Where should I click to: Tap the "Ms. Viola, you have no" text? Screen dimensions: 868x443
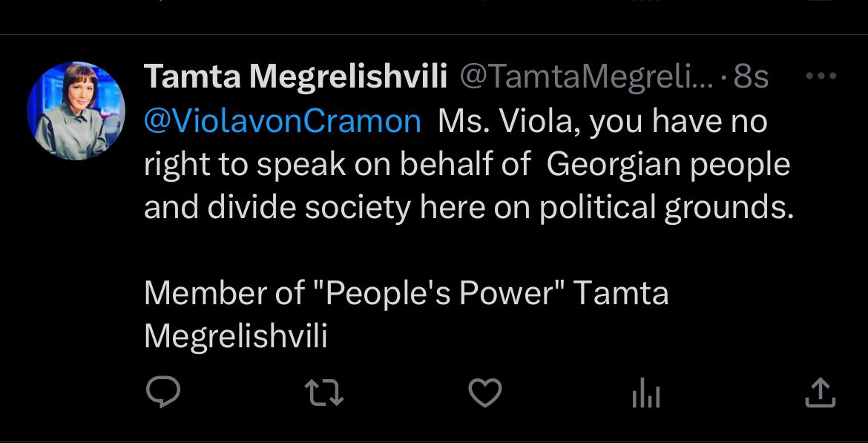602,121
